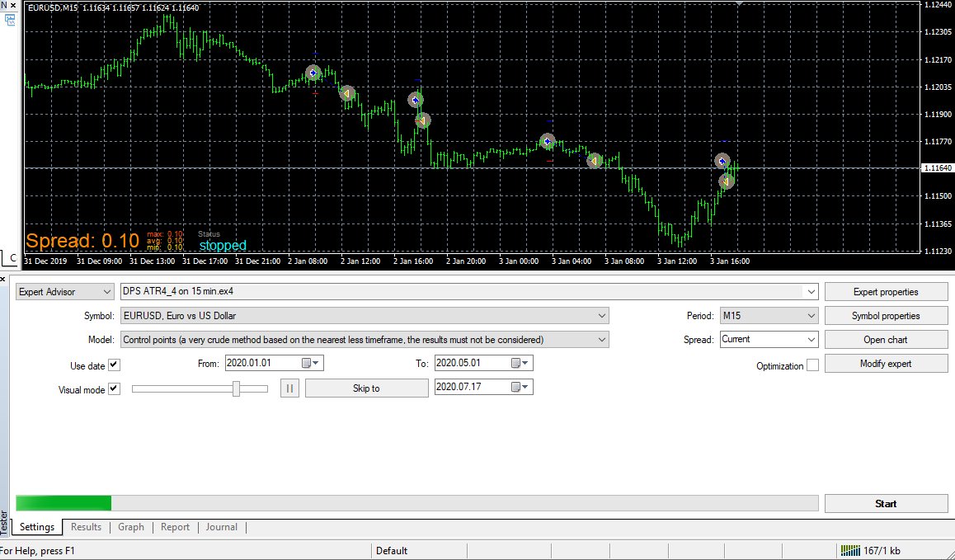955x560 pixels.
Task: Click the chart window icon in top-left panel
Action: (11, 20)
